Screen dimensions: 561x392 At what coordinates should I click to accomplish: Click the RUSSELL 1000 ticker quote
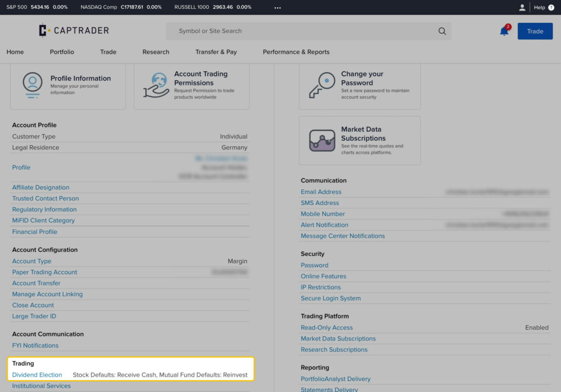[213, 7]
